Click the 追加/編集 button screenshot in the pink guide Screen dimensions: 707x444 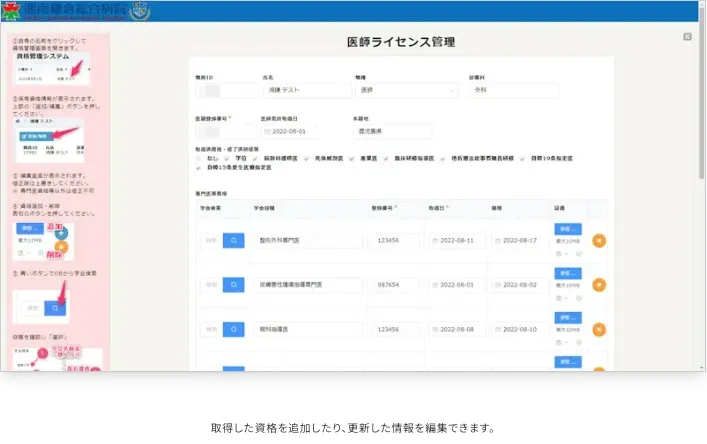tap(50, 141)
